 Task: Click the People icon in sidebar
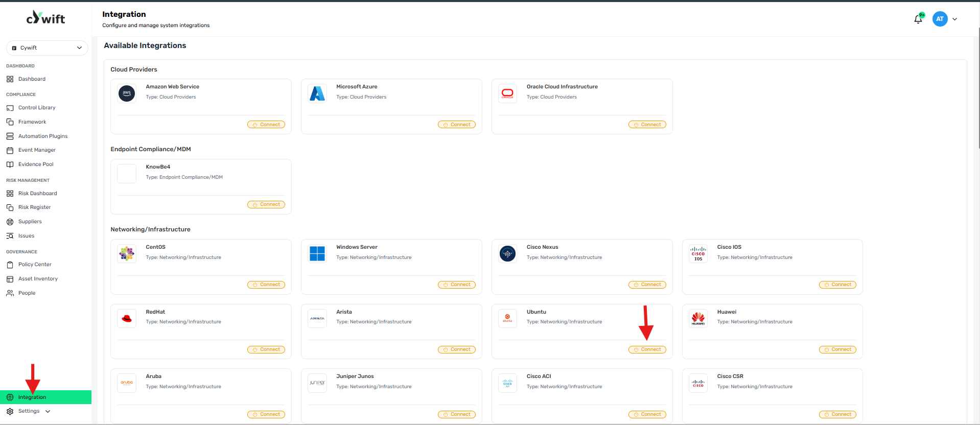tap(10, 293)
